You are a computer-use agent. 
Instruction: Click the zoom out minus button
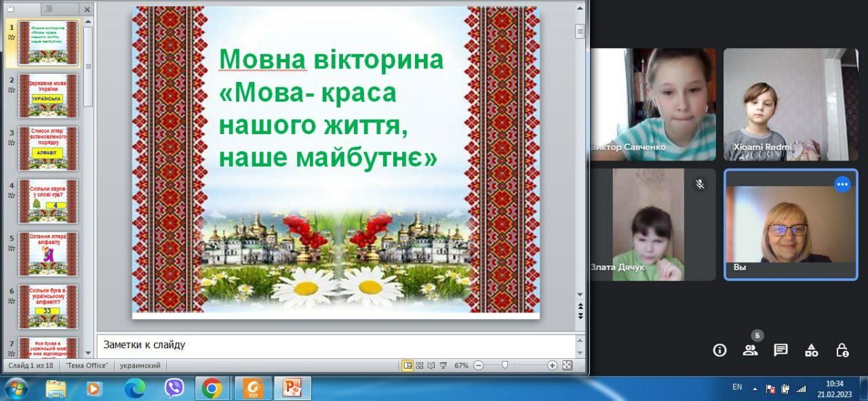[478, 365]
